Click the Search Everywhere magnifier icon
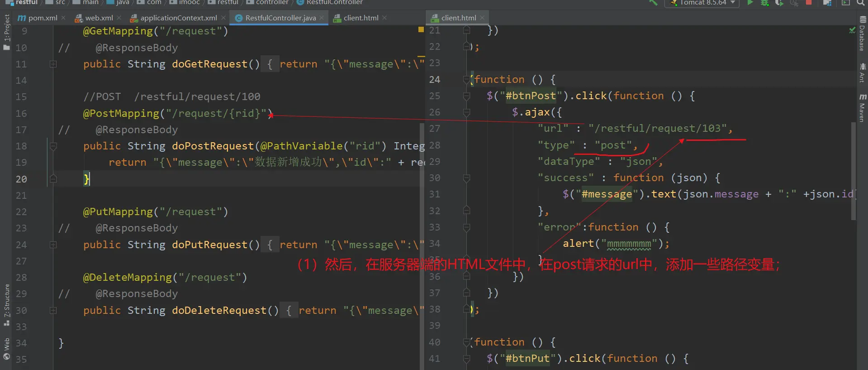The image size is (868, 370). click(860, 3)
